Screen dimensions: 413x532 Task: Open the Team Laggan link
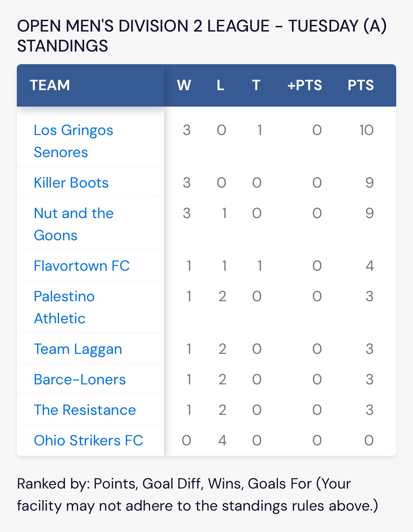(78, 349)
